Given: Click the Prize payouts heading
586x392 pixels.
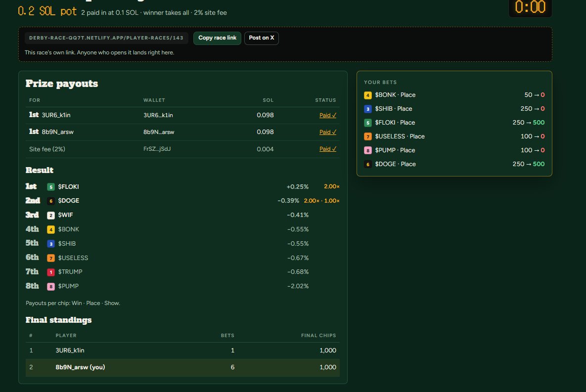Looking at the screenshot, I should (62, 84).
